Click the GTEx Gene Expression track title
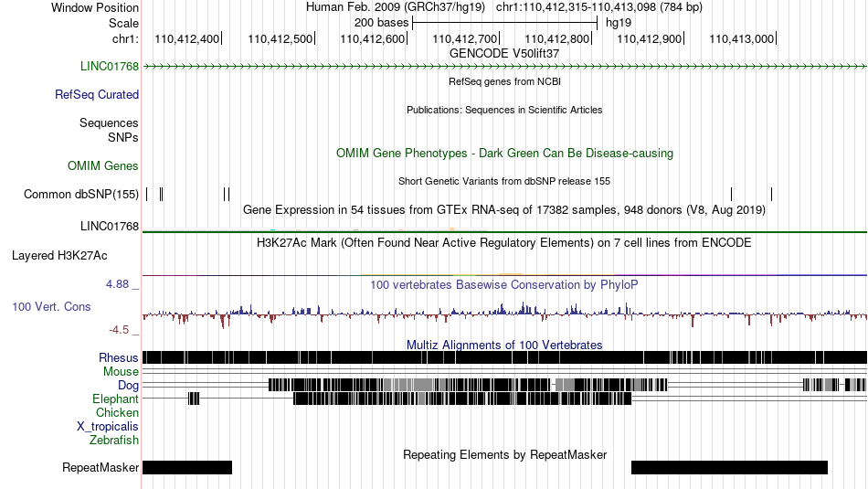 [504, 210]
